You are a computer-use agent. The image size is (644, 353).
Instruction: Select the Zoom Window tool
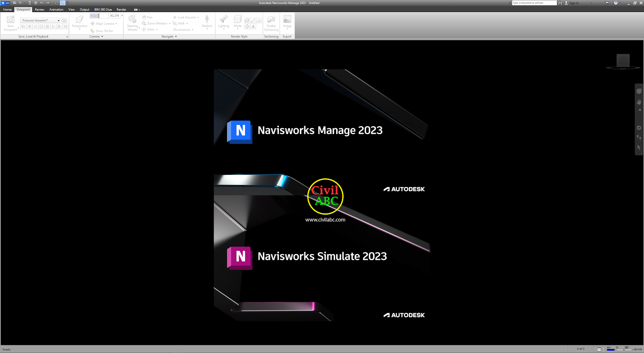[154, 23]
